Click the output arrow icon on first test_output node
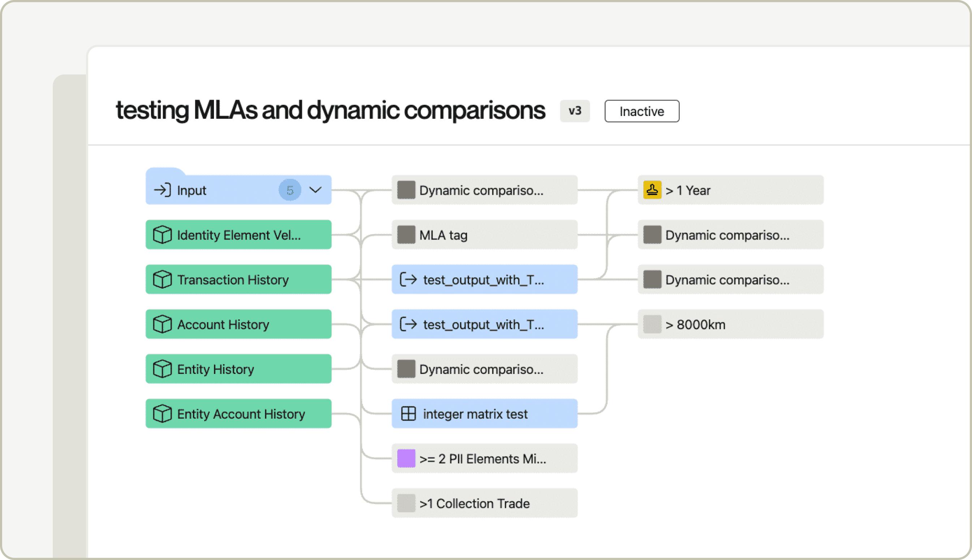Screen dimensions: 972x560 (x=408, y=279)
